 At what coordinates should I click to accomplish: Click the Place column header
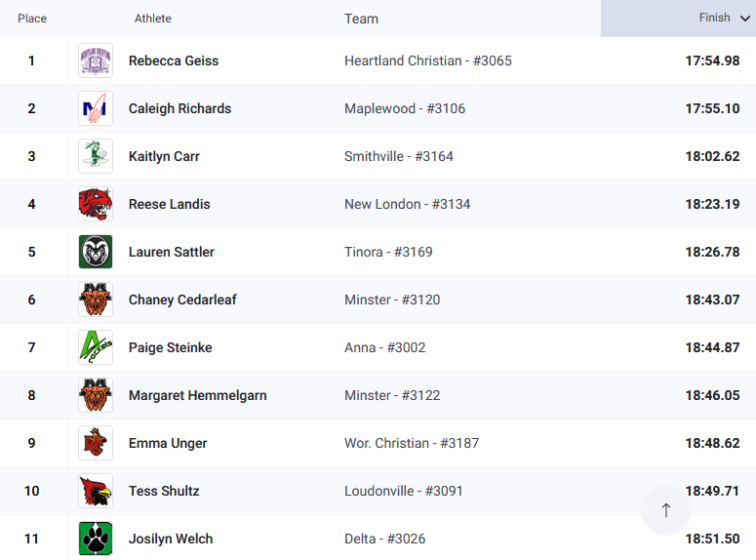[32, 19]
